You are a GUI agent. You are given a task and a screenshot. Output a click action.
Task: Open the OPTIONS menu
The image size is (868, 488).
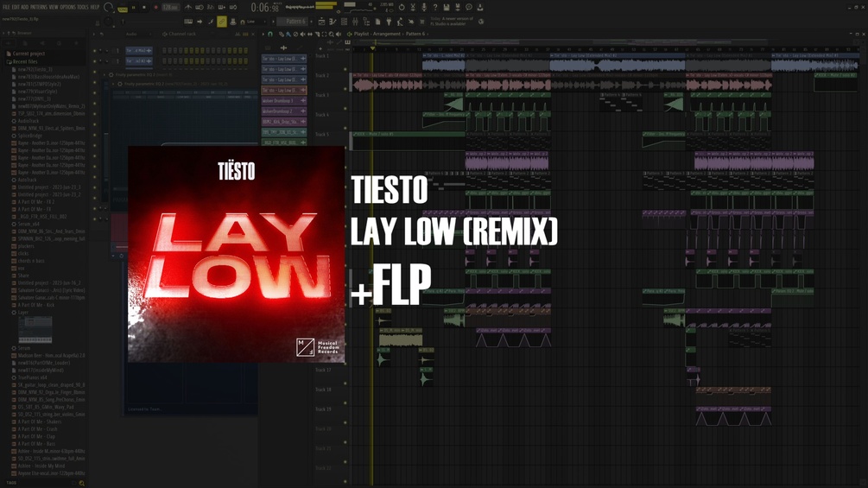[x=67, y=7]
